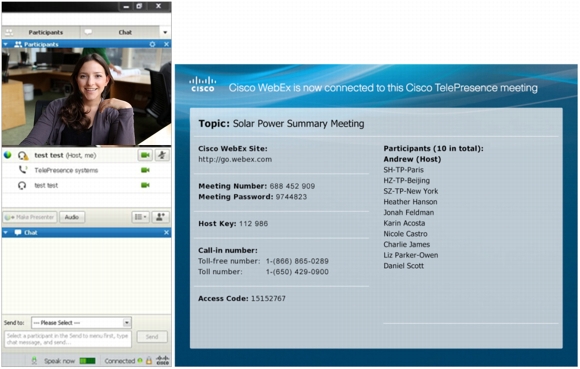Click participant Jonah Feldman
Screen dimensions: 580x369
pos(409,213)
